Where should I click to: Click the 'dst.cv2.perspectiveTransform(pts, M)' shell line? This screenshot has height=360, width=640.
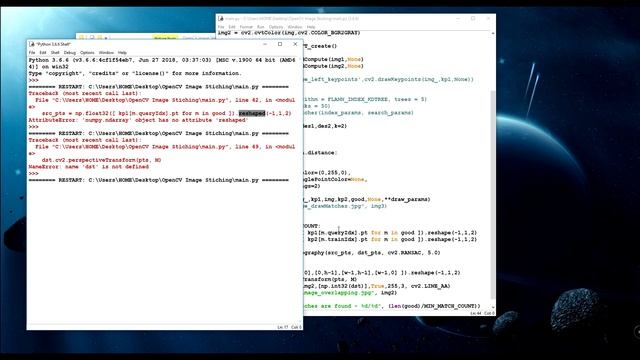point(101,160)
